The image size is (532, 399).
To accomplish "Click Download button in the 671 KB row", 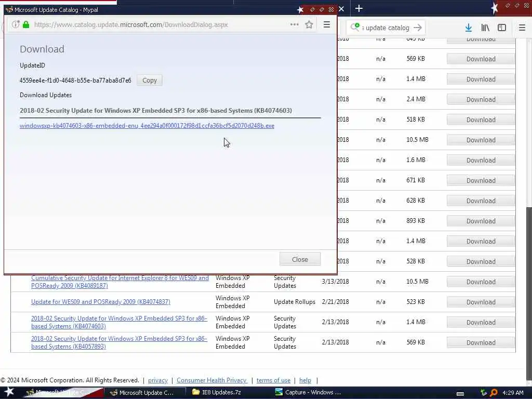I will coord(481,180).
